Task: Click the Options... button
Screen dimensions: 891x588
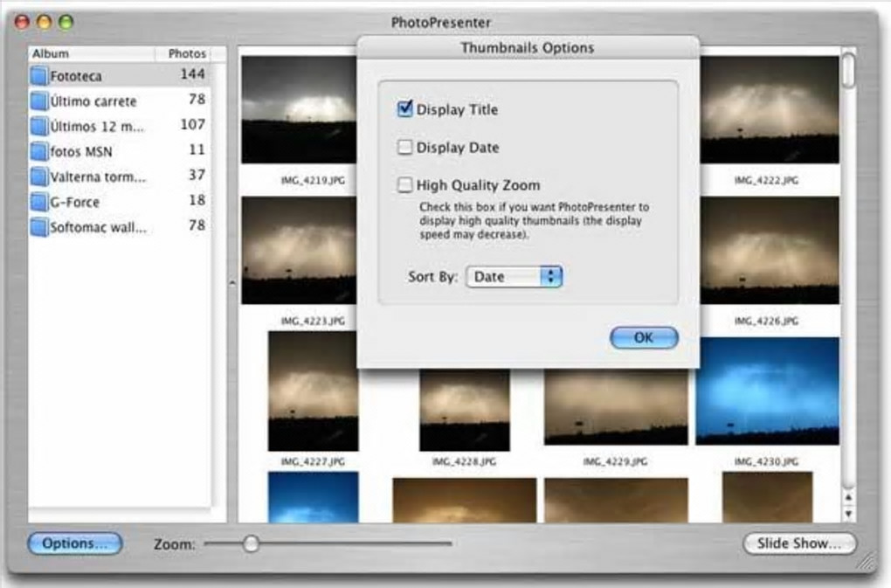Action: coord(74,543)
